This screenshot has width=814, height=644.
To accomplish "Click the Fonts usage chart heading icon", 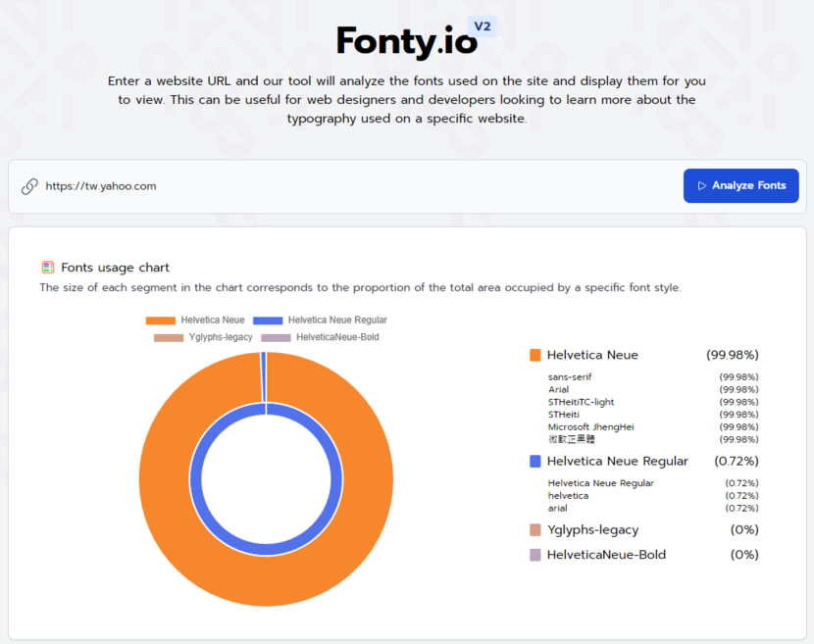I will coord(47,267).
